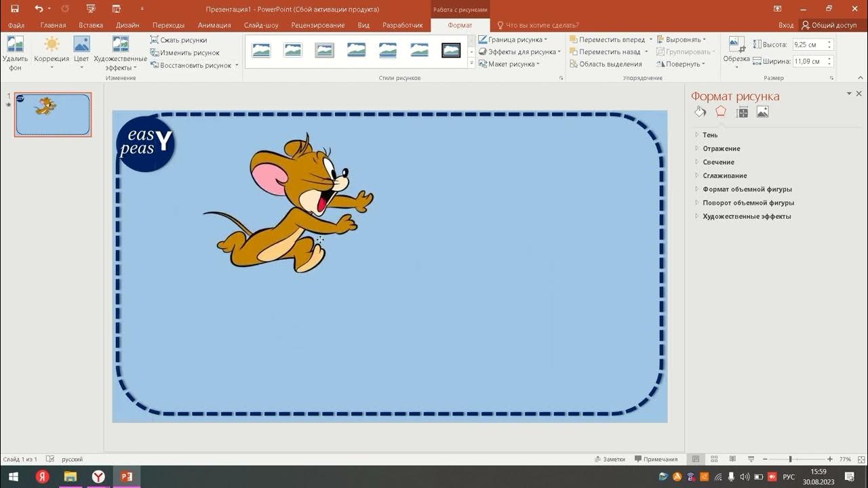Switch to the Главная tab
This screenshot has height=488, width=868.
[x=53, y=25]
